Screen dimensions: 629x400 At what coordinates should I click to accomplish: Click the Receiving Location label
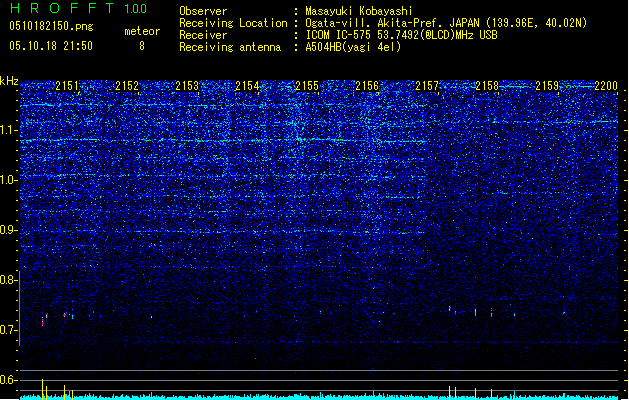pyautogui.click(x=233, y=23)
